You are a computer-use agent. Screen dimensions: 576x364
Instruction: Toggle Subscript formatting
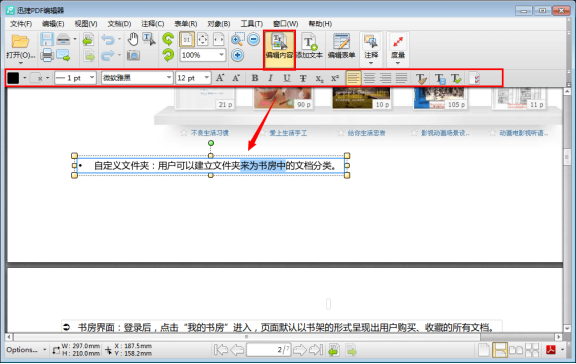coord(319,78)
